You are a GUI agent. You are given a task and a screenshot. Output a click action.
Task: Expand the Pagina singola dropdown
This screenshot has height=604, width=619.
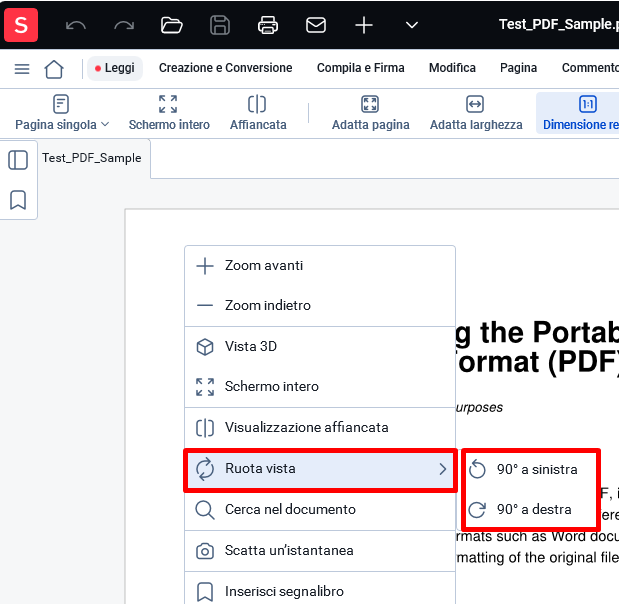click(x=62, y=113)
